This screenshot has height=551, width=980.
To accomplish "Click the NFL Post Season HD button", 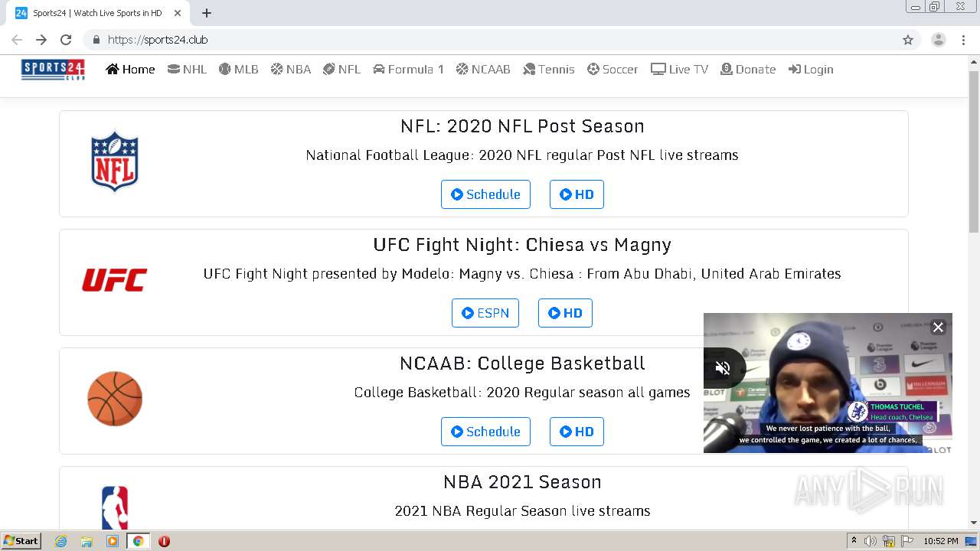I will click(x=577, y=194).
